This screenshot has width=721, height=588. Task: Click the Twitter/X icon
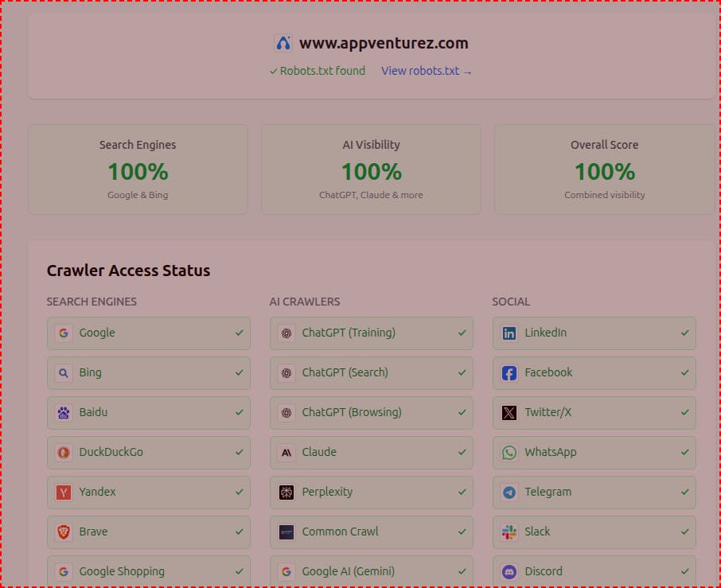[509, 412]
